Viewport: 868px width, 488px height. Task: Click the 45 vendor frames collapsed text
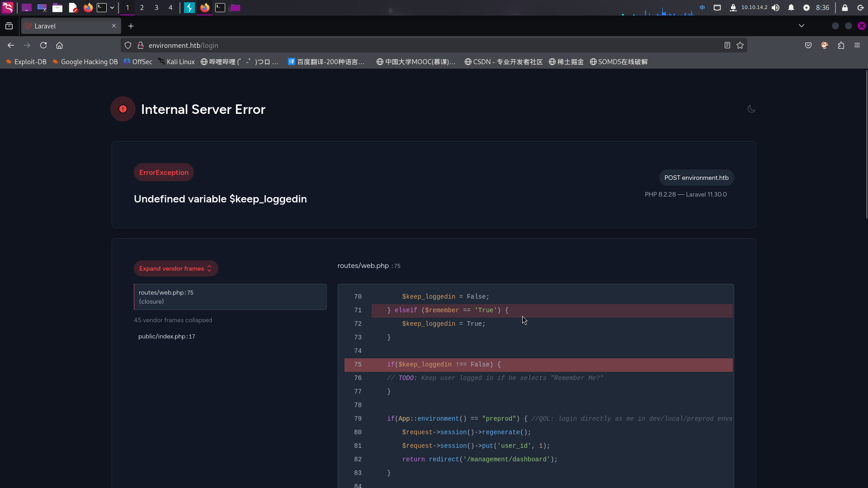click(x=173, y=320)
